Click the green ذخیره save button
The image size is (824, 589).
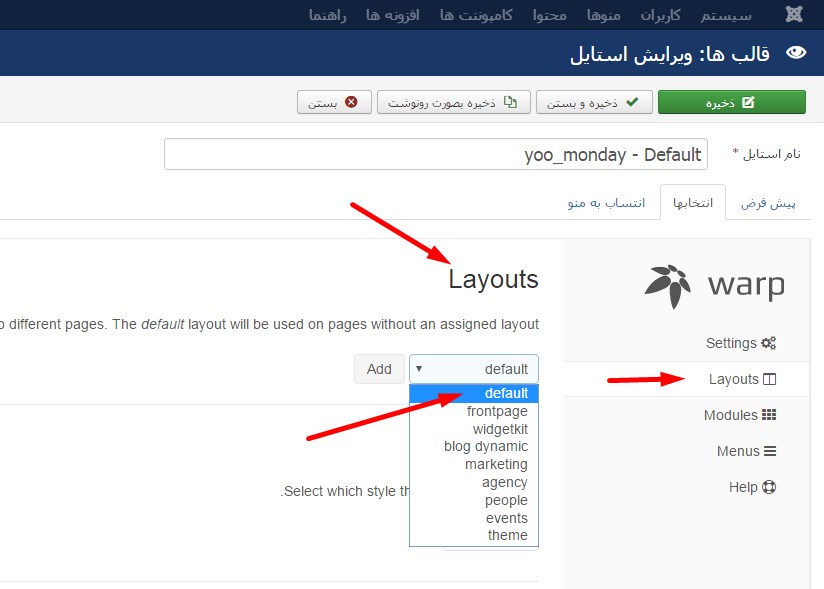coord(732,102)
